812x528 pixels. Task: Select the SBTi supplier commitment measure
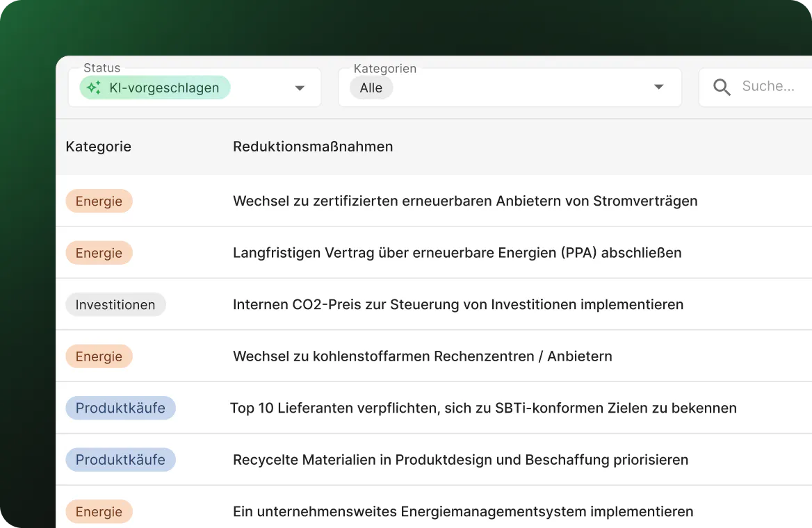point(485,408)
